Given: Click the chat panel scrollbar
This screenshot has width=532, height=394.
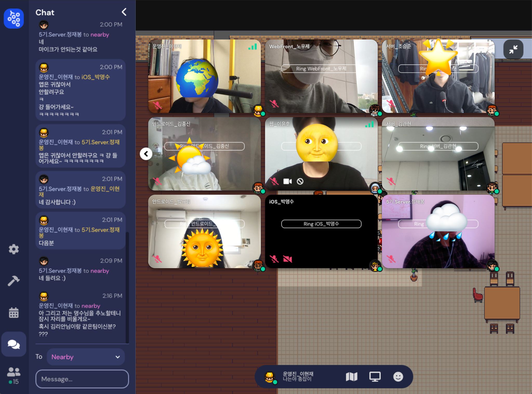Looking at the screenshot, I should (x=127, y=287).
